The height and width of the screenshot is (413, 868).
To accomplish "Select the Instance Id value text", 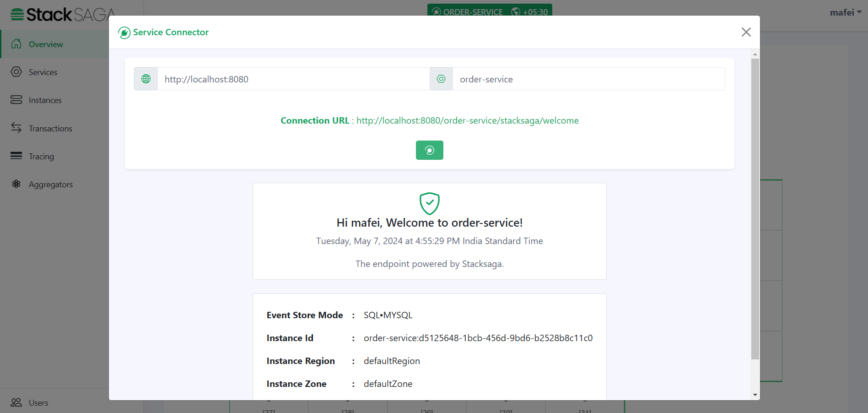I will point(478,338).
